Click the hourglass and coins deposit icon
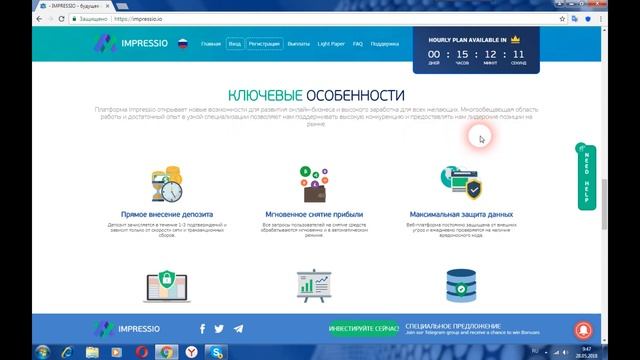The width and height of the screenshot is (640, 360). click(x=167, y=184)
